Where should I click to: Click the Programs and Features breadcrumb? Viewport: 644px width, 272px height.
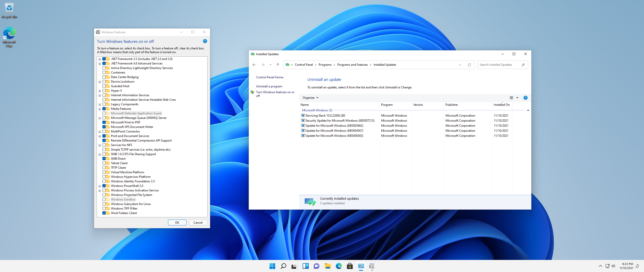coord(352,65)
